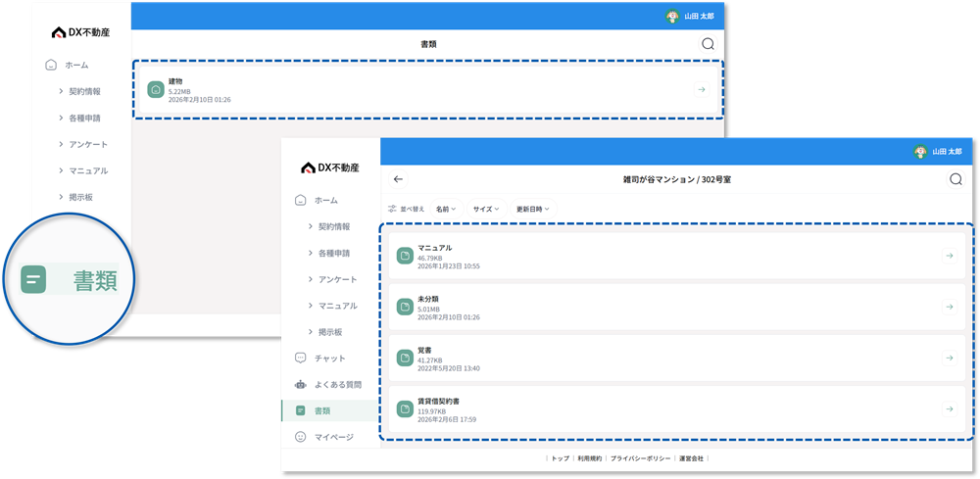Click the 並べ替え sort icon

tap(393, 209)
